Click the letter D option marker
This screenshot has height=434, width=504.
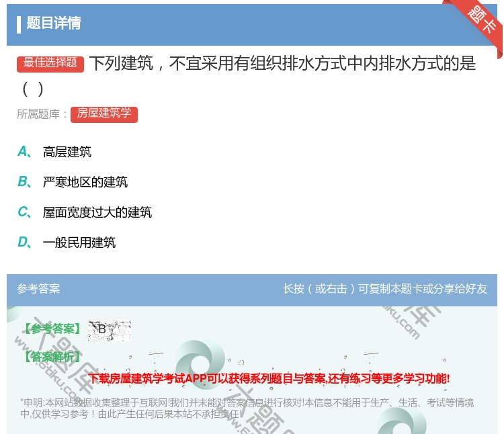tap(24, 243)
